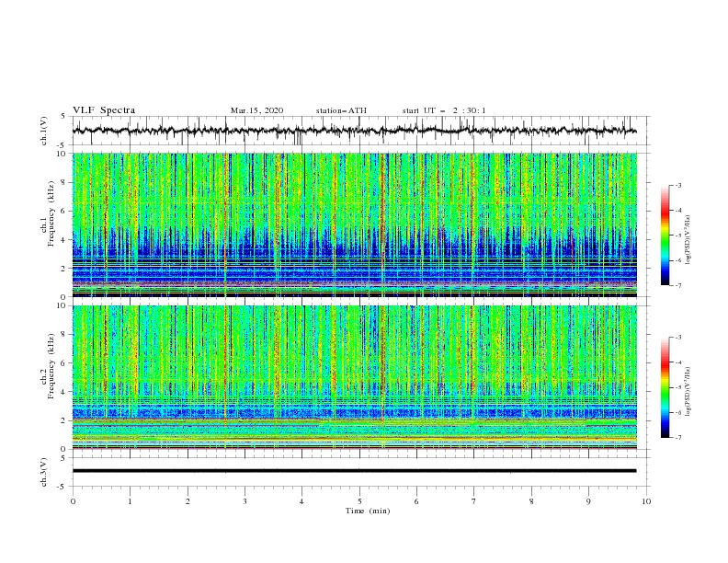This screenshot has width=728, height=563.
Task: Click the upper colorbar next to ch.1 spectrogram
Action: click(x=665, y=236)
